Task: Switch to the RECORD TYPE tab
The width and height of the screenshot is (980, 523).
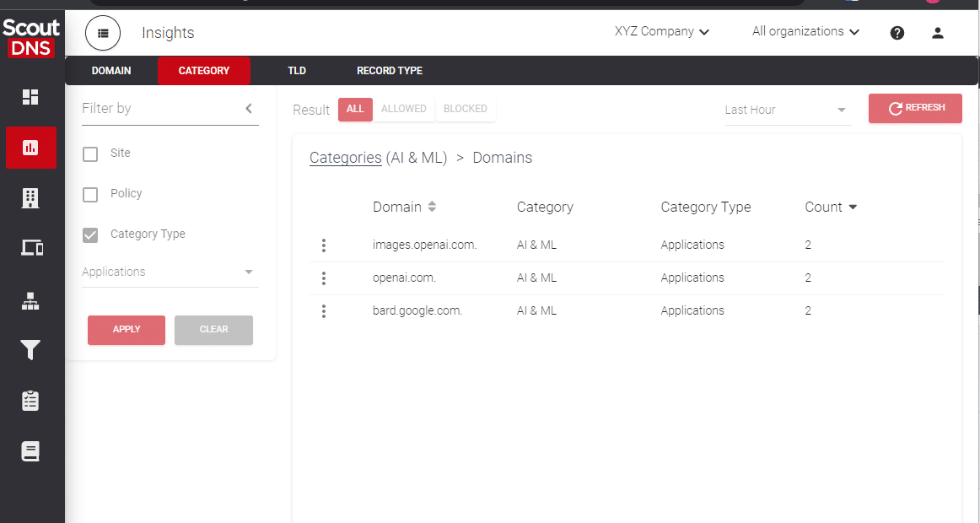Action: (390, 71)
